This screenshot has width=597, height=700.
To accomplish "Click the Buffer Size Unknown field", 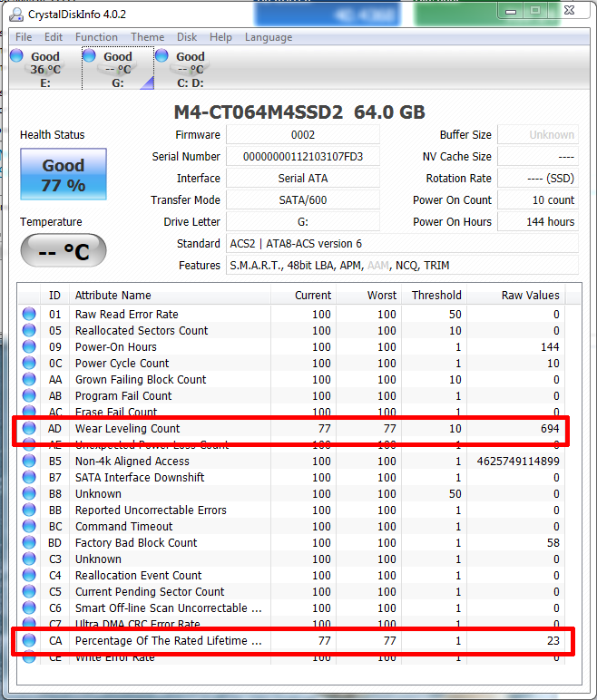I will click(538, 135).
